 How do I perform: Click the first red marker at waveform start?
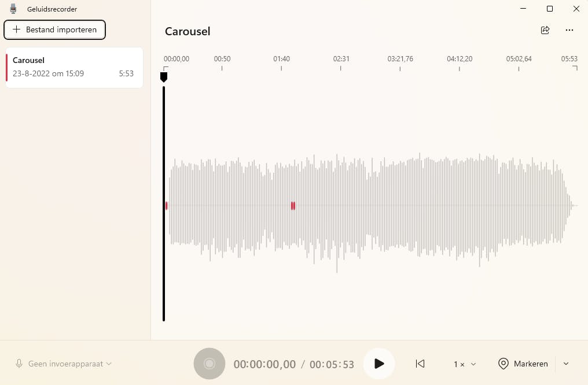[x=167, y=205]
